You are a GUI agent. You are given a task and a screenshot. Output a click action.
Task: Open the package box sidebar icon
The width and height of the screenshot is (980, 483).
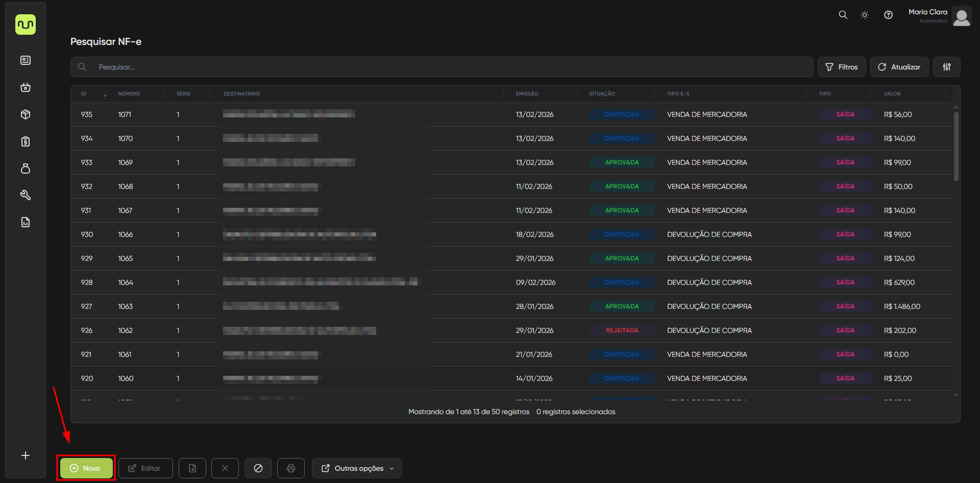[26, 114]
